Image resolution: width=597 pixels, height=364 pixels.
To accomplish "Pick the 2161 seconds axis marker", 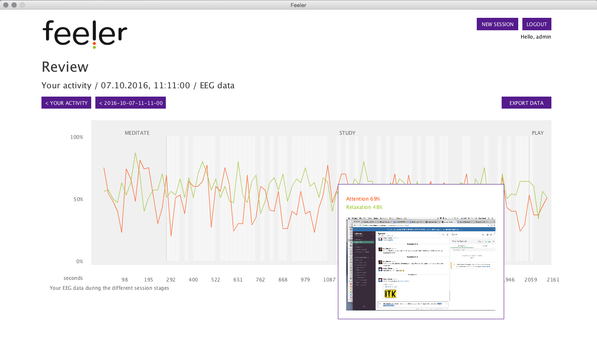I will (x=553, y=280).
